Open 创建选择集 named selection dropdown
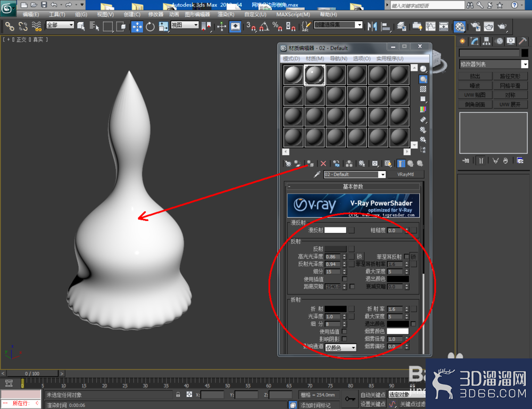Viewport: 532px width, 409px height. (338, 25)
